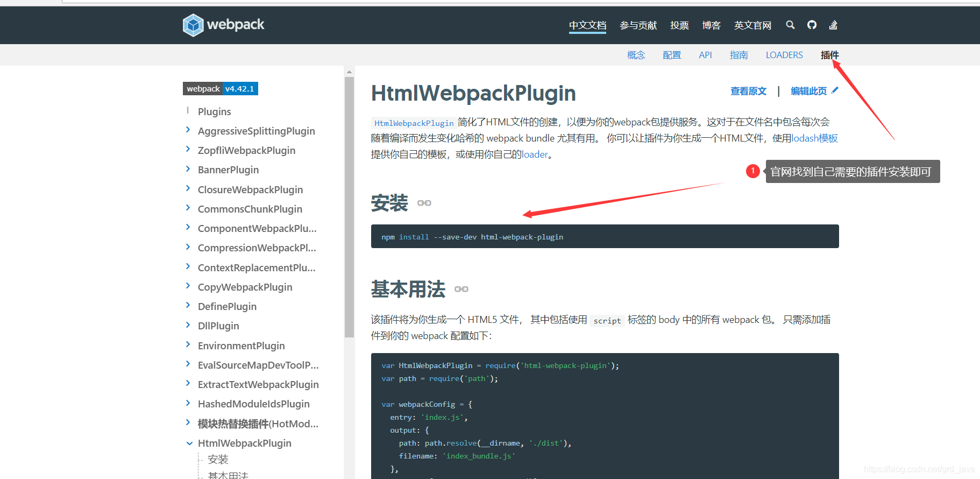
Task: Click the script inline code tag
Action: 607,320
